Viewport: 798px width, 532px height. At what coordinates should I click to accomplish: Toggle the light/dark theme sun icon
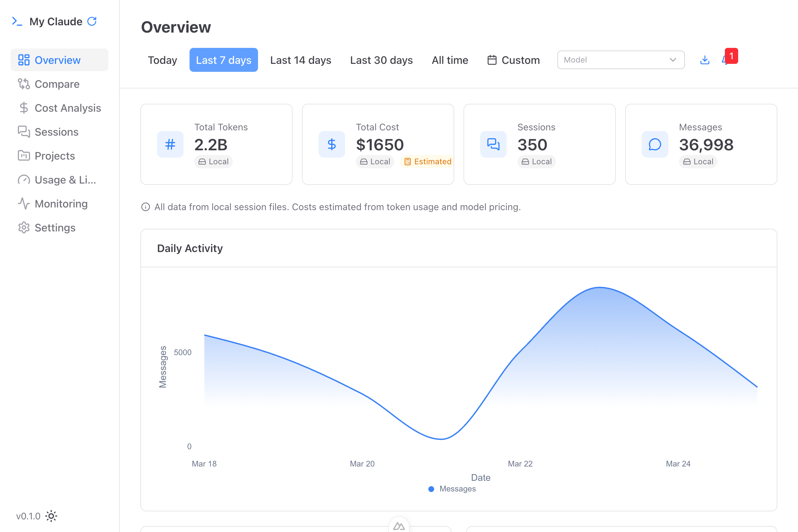(x=51, y=516)
